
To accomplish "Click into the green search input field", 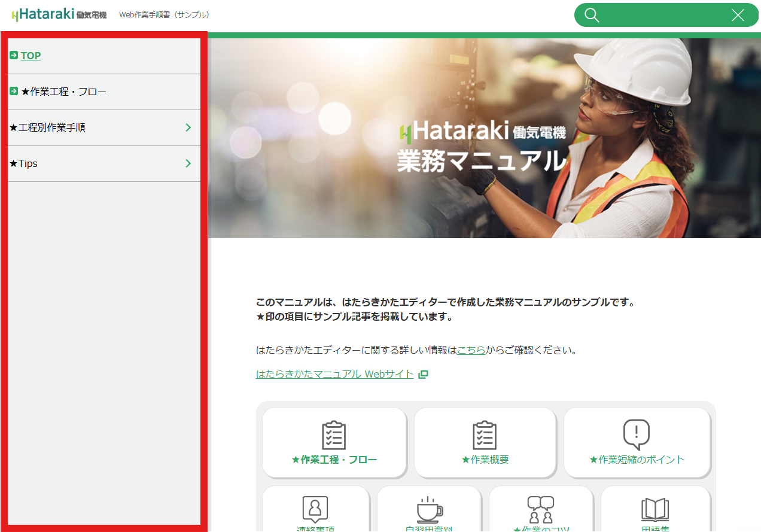I will click(x=664, y=16).
